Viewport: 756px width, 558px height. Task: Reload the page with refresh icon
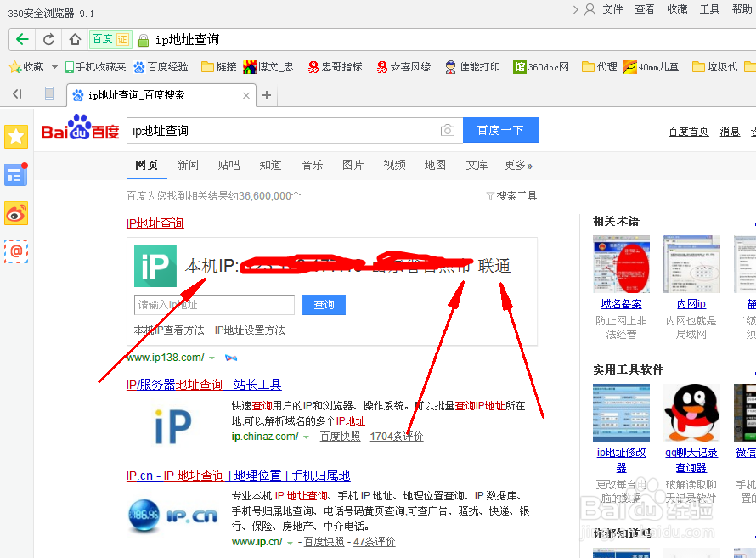click(48, 39)
